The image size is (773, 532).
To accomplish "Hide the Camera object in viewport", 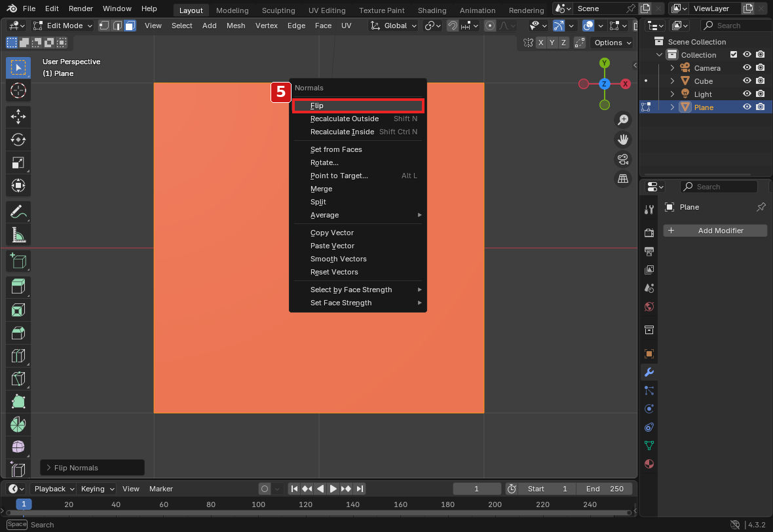I will pos(747,68).
